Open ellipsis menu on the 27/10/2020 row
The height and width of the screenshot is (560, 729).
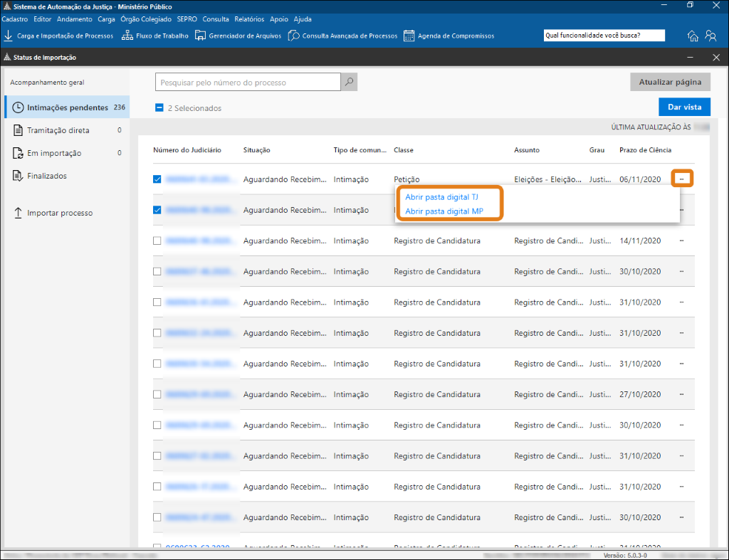click(x=682, y=394)
